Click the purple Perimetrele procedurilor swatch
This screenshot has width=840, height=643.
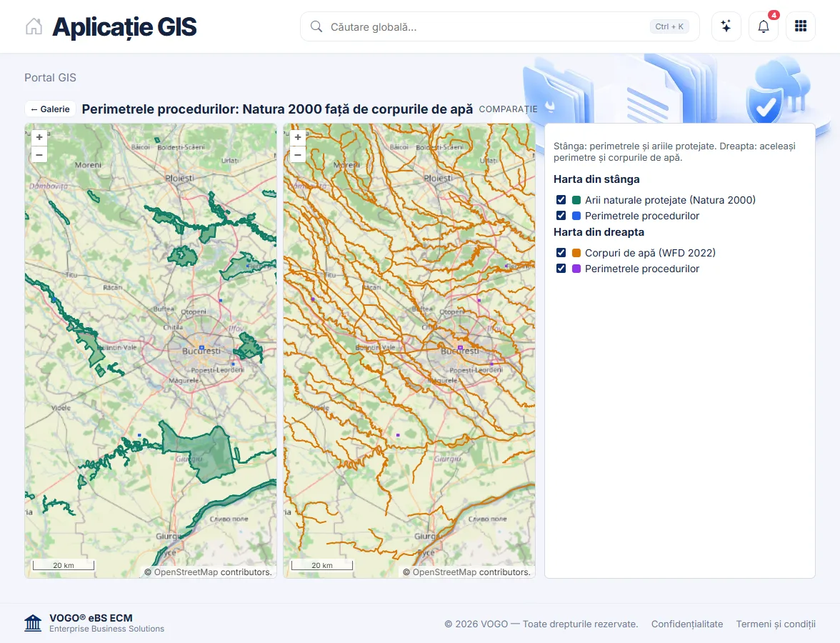pos(576,269)
